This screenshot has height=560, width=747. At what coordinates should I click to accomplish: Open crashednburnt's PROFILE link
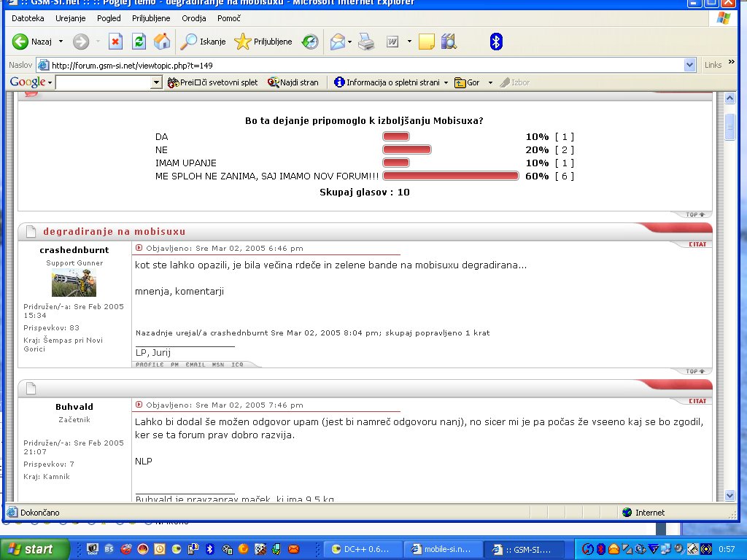coord(150,365)
